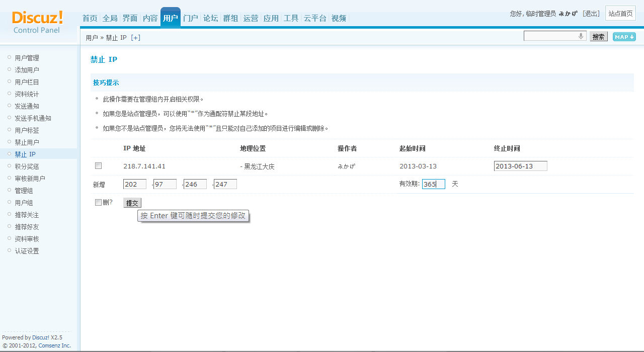This screenshot has height=352, width=644.
Task: Click the 站点首页 button
Action: click(621, 14)
